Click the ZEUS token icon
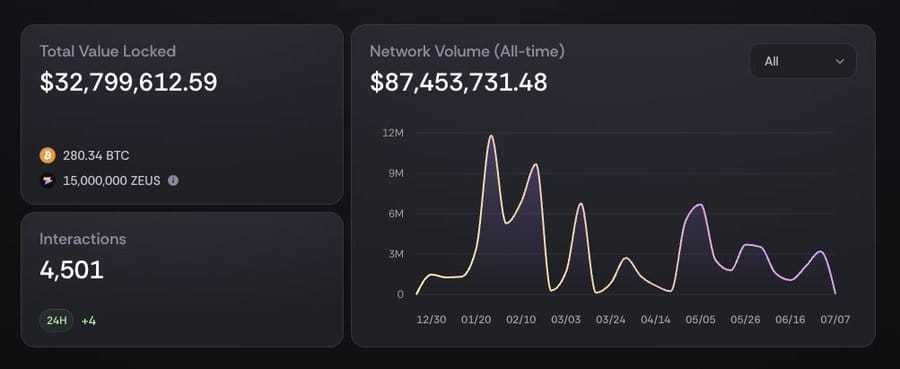900x369 pixels. 48,181
